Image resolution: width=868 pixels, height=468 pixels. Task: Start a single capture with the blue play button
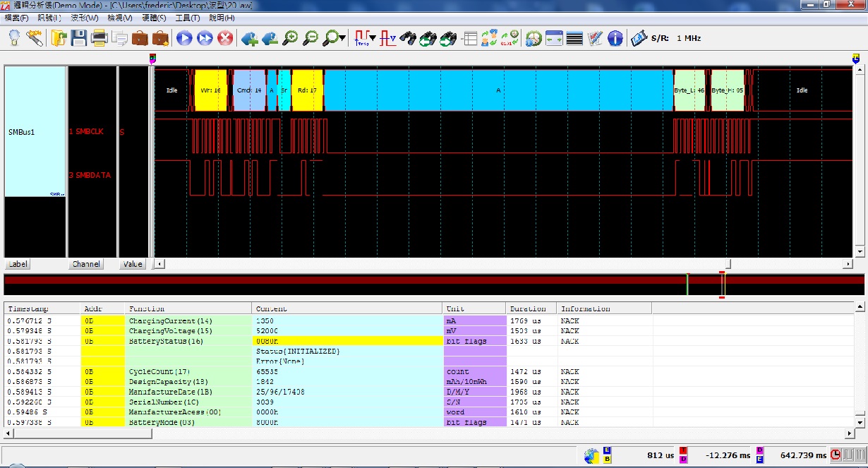click(x=184, y=38)
